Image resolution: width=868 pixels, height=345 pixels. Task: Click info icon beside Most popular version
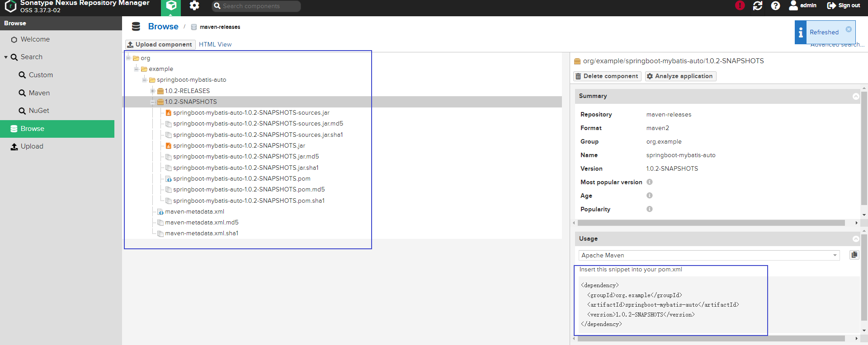(x=650, y=182)
